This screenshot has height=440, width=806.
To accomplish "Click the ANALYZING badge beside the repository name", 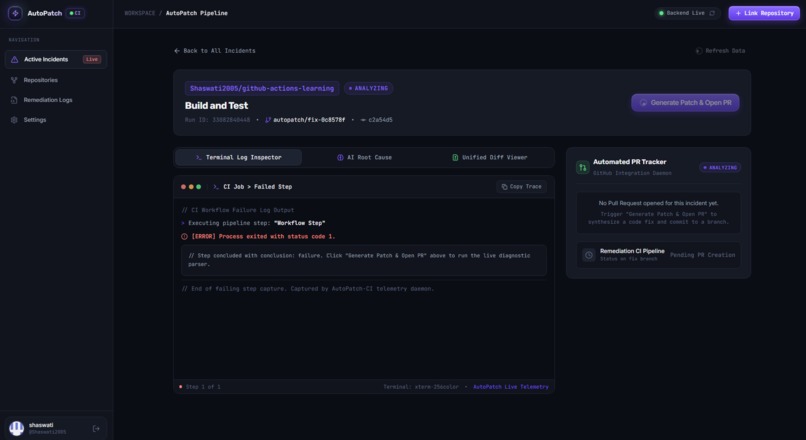I will [x=369, y=88].
